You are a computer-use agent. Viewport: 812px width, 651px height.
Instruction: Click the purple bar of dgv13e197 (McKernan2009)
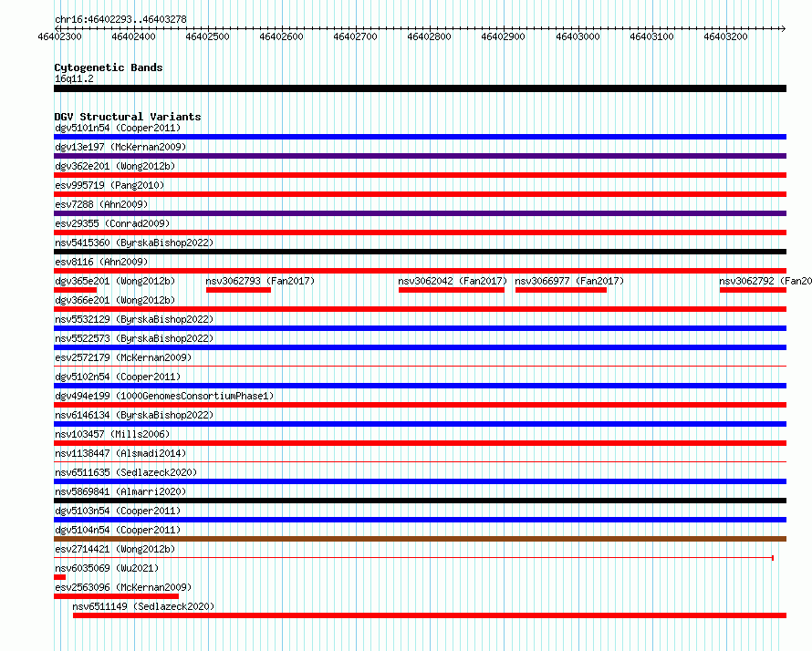coord(420,156)
